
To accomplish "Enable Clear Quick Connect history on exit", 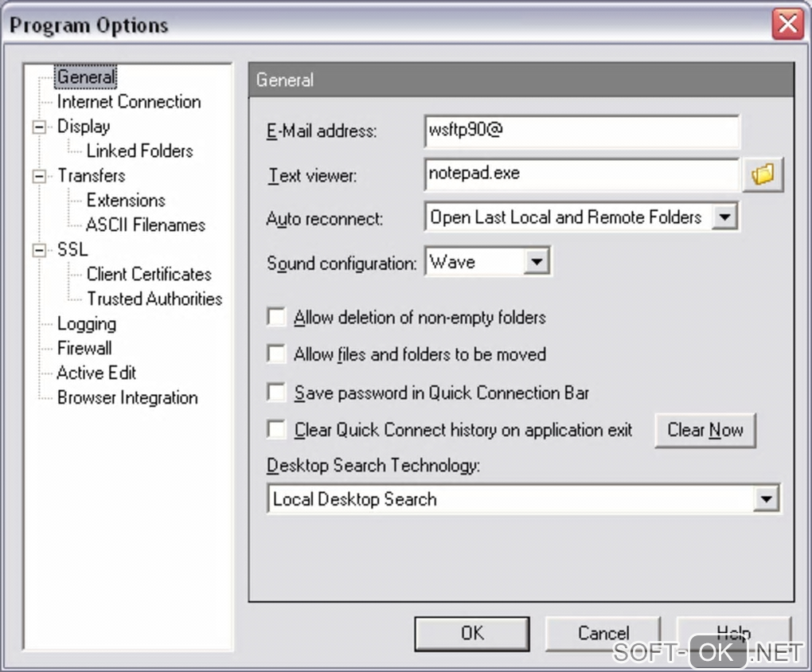I will [276, 429].
